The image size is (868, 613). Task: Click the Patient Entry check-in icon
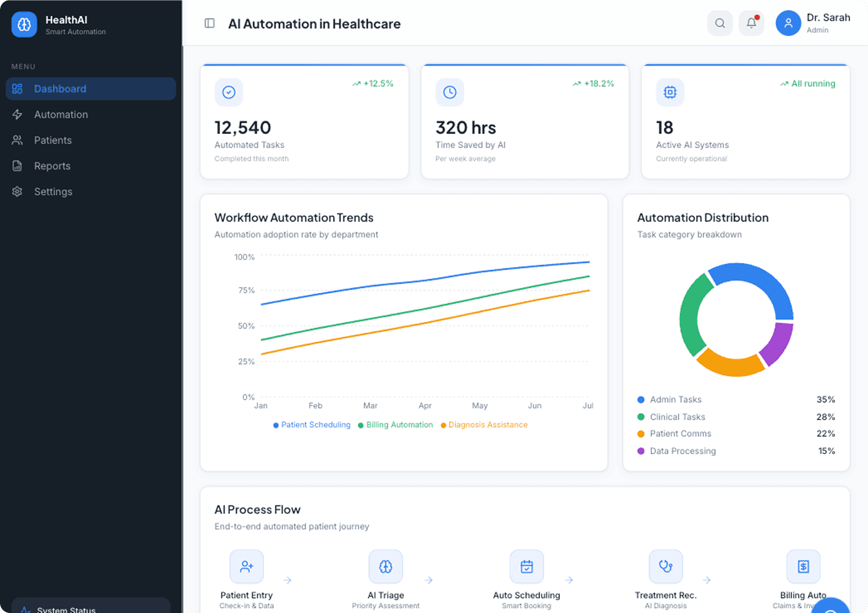pos(246,566)
